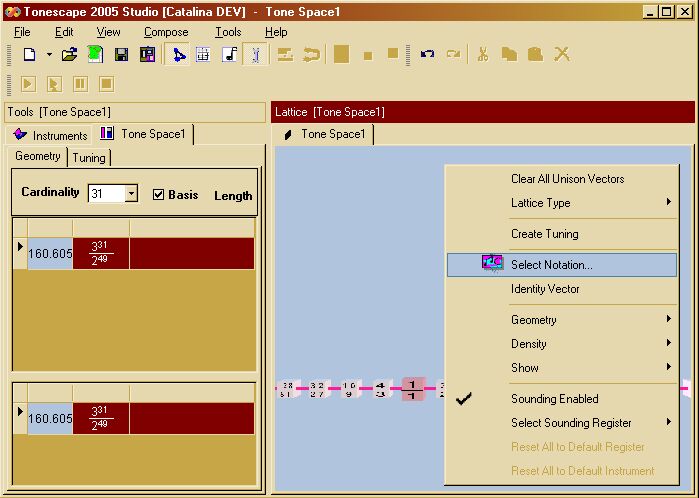Screen dimensions: 699x498
Task: Click the multicolored Save All disk icon
Action: (x=148, y=55)
